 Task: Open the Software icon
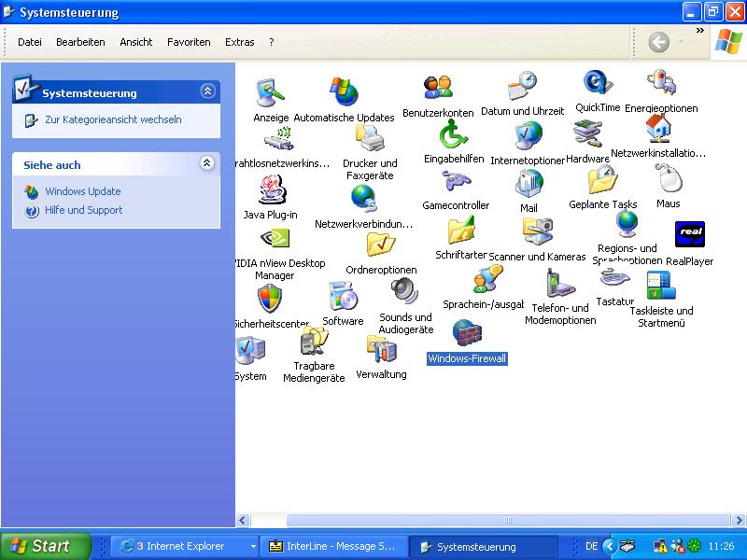click(343, 298)
